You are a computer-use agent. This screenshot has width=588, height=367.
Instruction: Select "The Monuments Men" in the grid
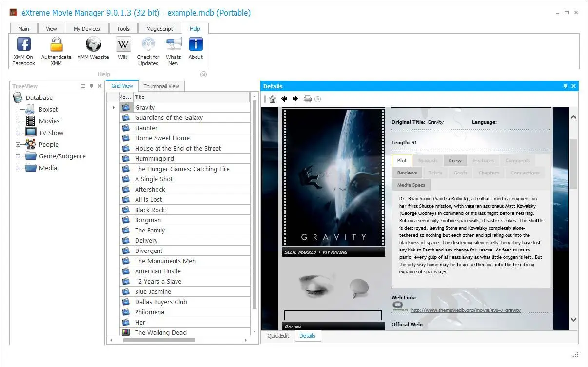click(x=185, y=261)
